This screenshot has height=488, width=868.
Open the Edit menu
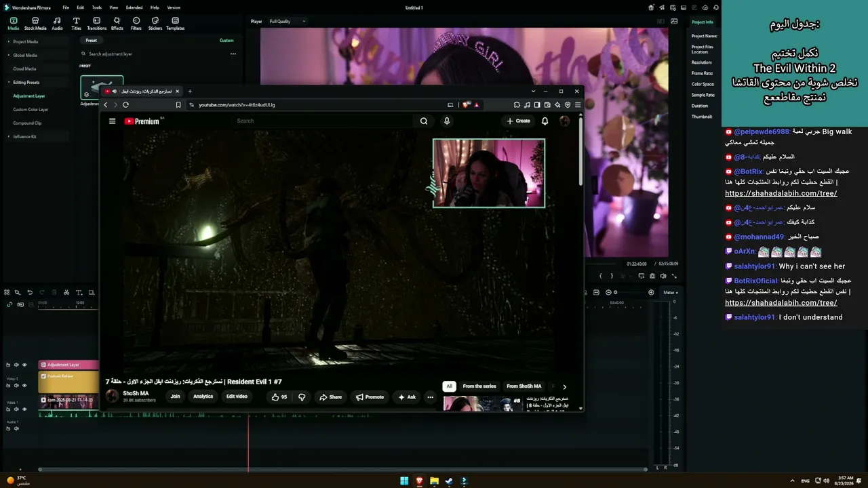pos(80,7)
